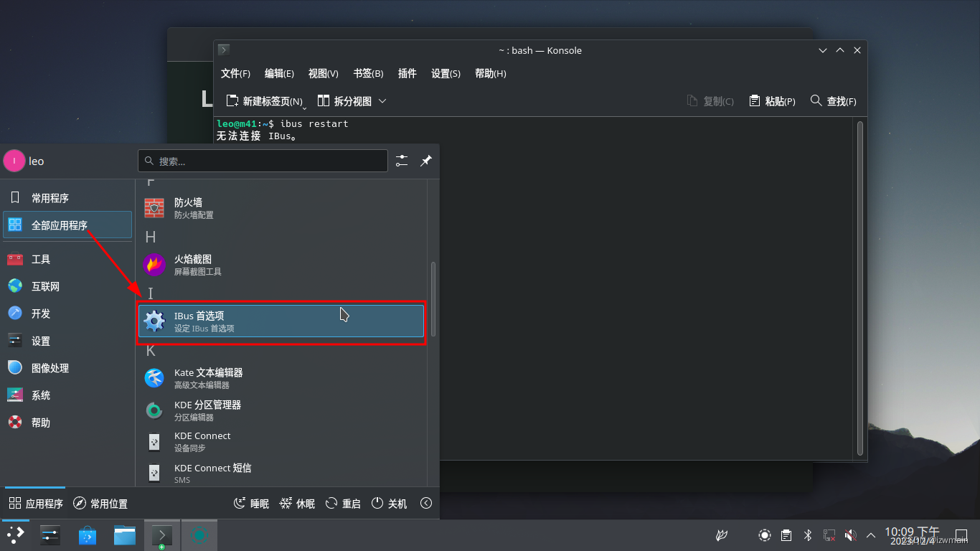Open the 图像处理 category
The height and width of the screenshot is (551, 980).
(67, 368)
